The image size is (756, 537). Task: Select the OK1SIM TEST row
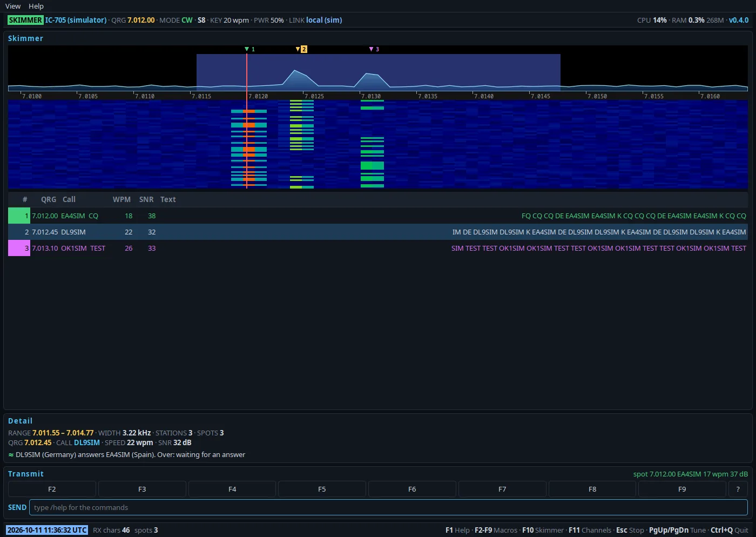tap(378, 248)
